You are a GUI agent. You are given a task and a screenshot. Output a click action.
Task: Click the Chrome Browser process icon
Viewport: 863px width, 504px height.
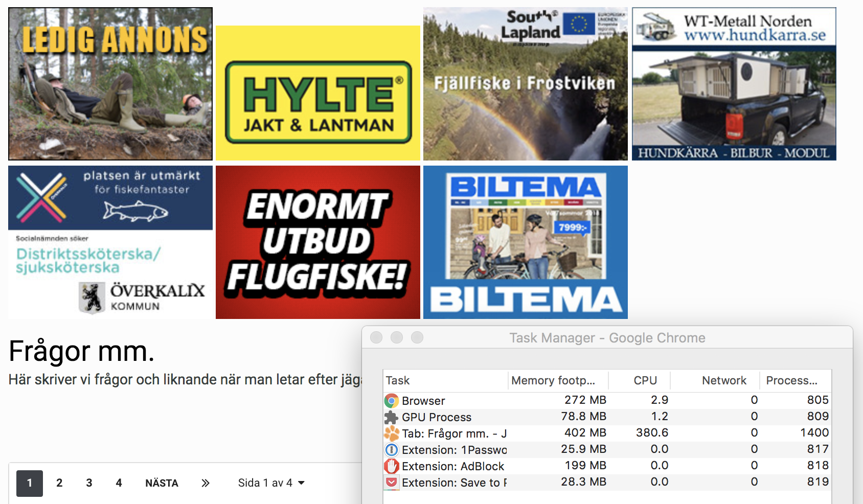[392, 401]
